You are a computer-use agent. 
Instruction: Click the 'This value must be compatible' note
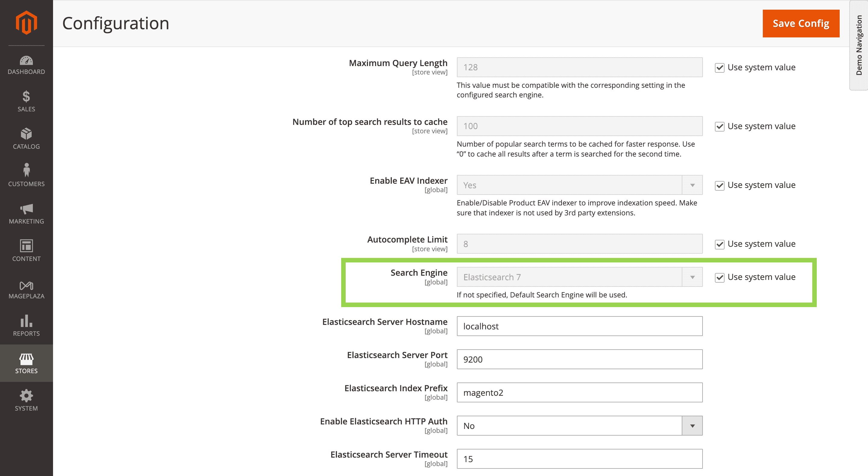571,90
